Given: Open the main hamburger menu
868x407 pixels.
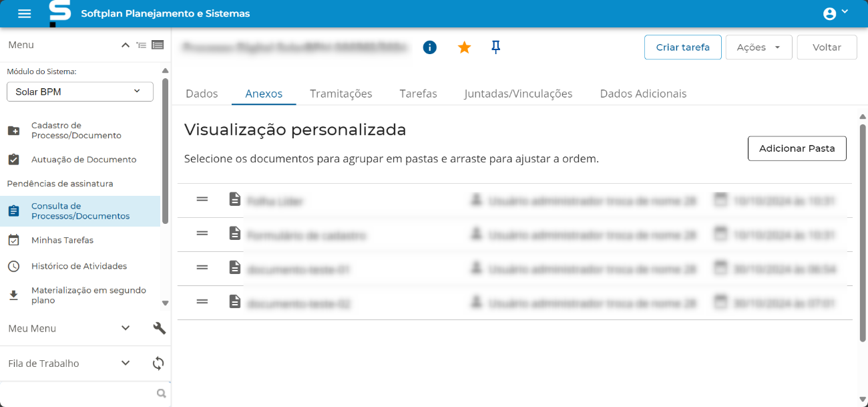Looking at the screenshot, I should point(24,13).
